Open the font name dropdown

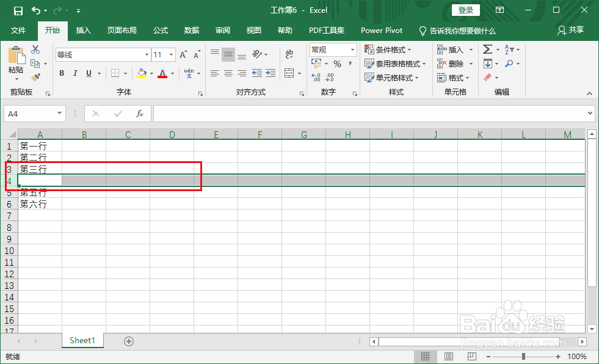coord(147,54)
